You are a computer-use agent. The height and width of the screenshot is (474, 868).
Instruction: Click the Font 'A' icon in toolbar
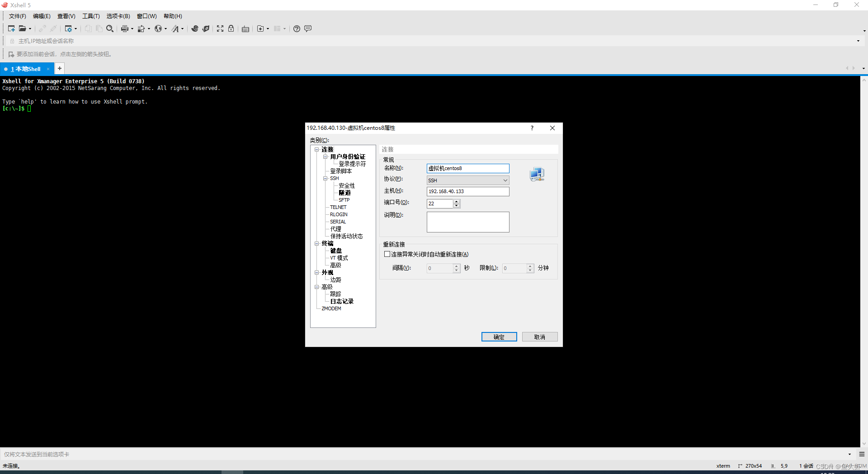(175, 28)
